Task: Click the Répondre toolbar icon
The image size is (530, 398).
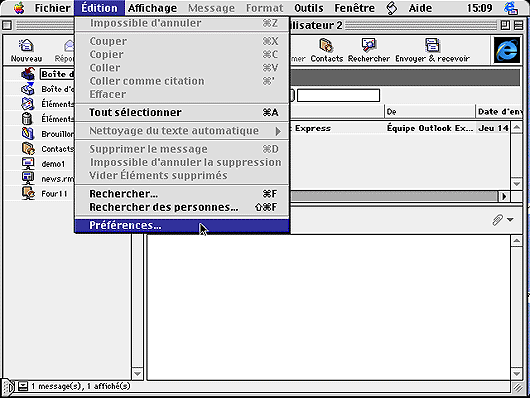Action: [x=69, y=46]
